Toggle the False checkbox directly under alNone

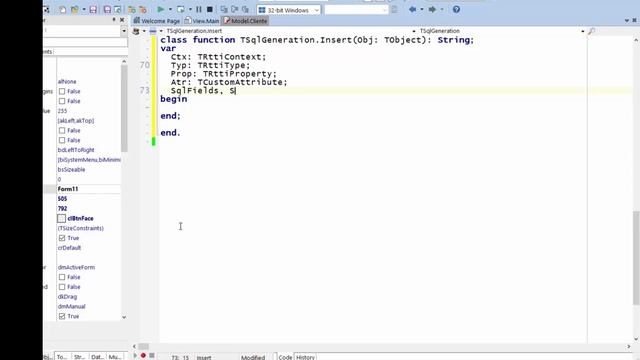[x=62, y=91]
